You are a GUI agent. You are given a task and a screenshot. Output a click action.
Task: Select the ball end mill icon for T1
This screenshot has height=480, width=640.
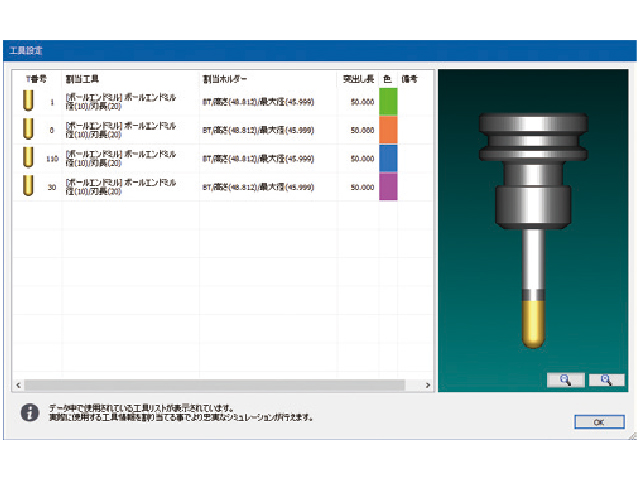click(28, 100)
